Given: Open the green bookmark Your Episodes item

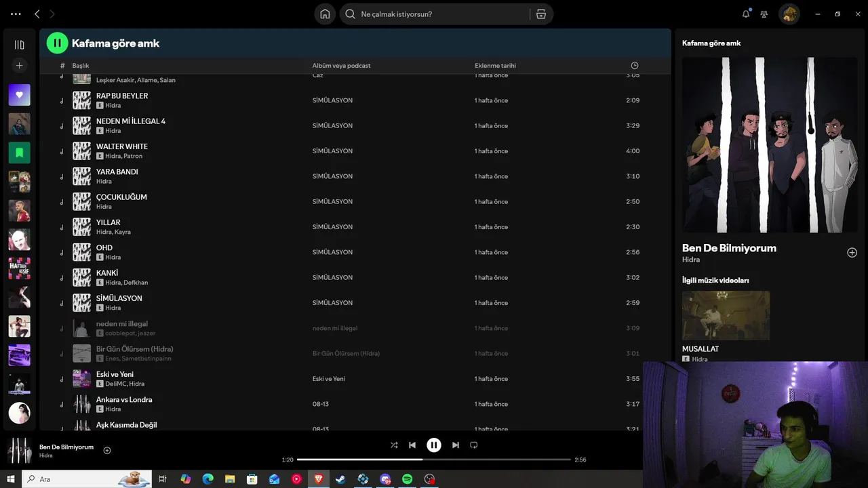Looking at the screenshot, I should pos(19,152).
